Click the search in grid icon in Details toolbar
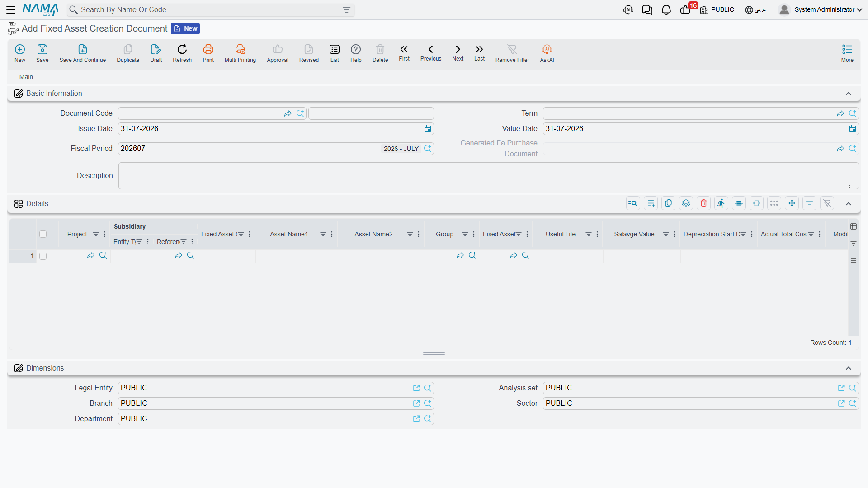 (633, 203)
